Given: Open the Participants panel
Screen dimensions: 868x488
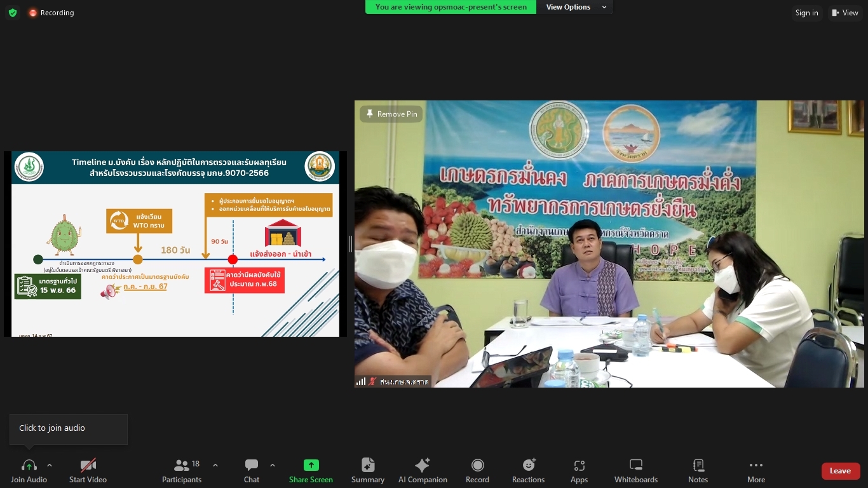Looking at the screenshot, I should pos(182,471).
